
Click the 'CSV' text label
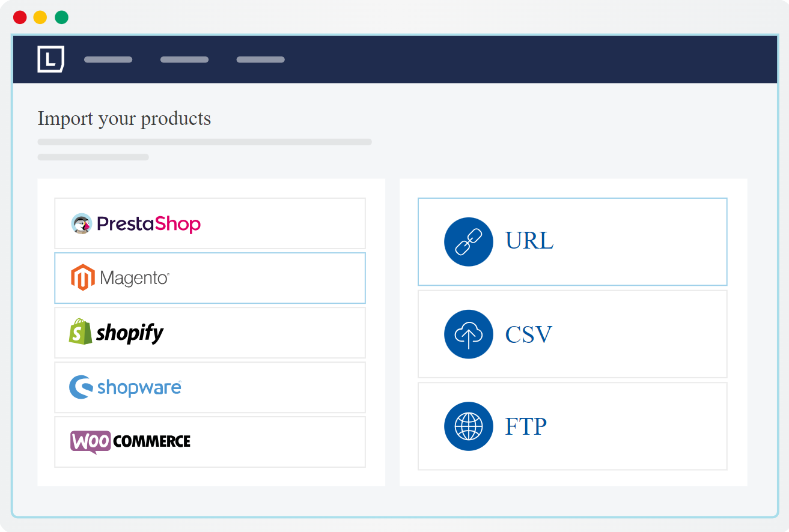[x=529, y=334]
